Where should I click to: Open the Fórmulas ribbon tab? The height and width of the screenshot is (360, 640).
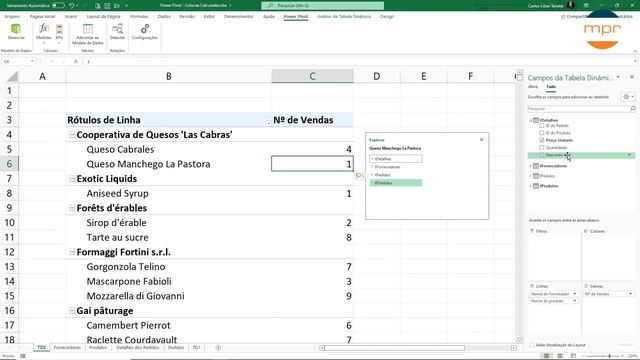139,16
